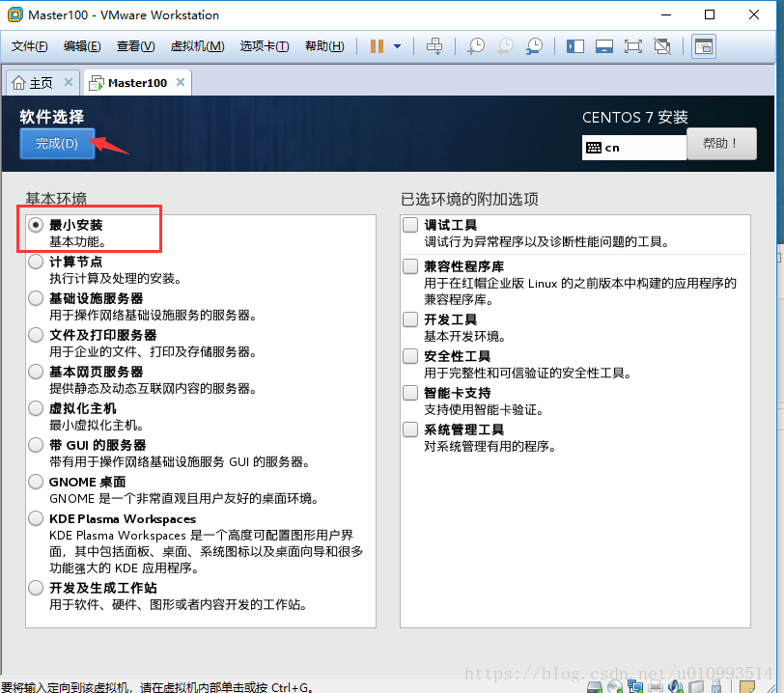Click the 支持使用智能卡验证。 description text
This screenshot has height=693, width=784.
tap(484, 409)
